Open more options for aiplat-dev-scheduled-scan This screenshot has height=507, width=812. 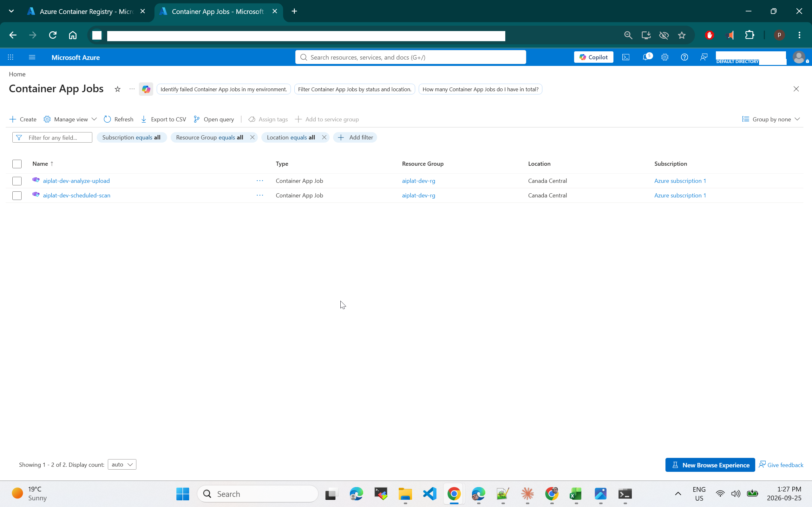click(260, 196)
